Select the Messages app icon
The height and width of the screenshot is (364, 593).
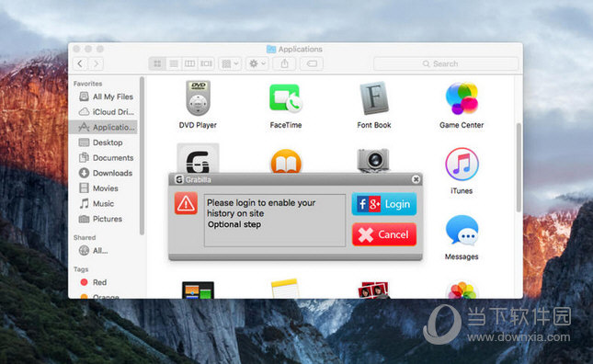coord(462,230)
